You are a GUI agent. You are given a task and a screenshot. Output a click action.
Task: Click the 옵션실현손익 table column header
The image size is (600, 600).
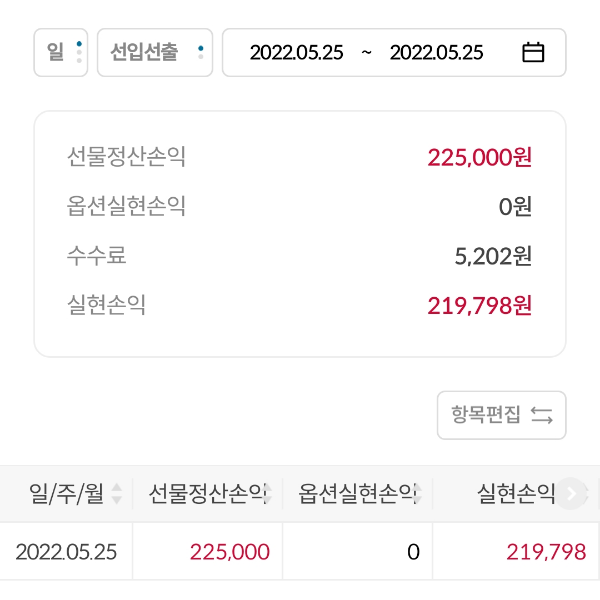click(357, 493)
